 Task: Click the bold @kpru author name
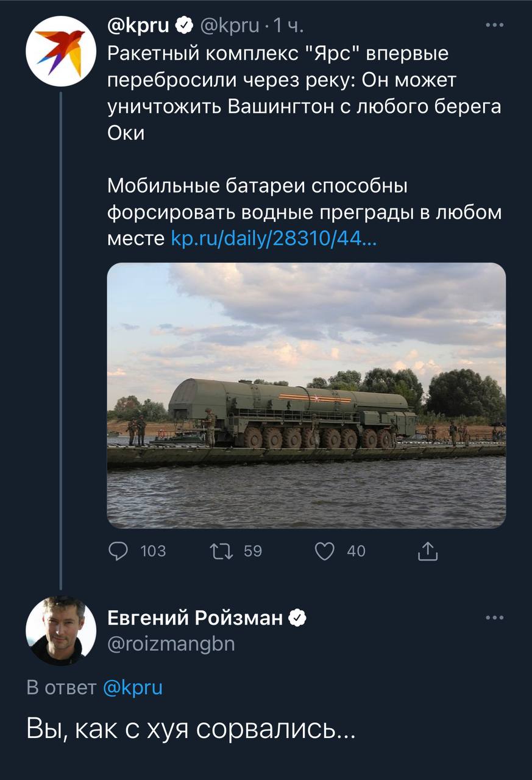coord(140,26)
